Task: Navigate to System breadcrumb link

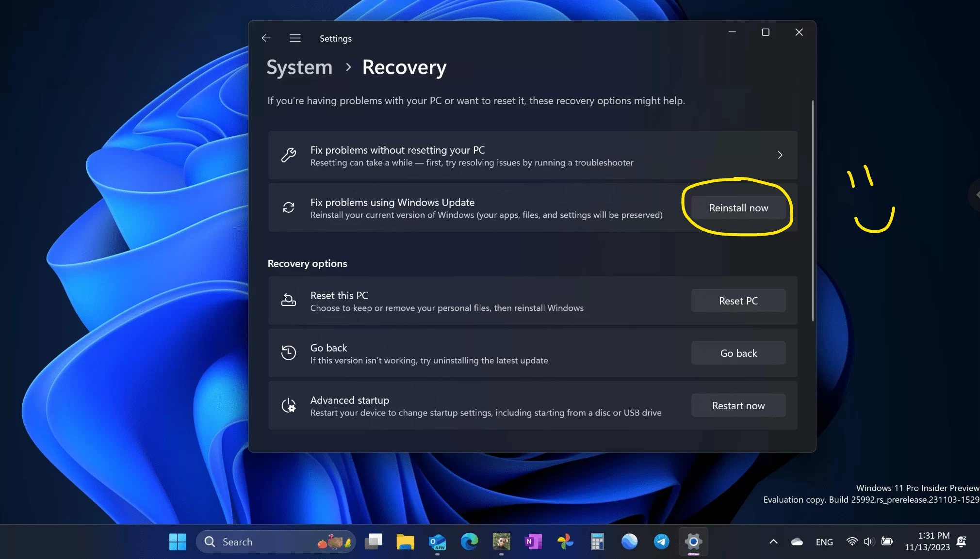Action: [x=299, y=67]
